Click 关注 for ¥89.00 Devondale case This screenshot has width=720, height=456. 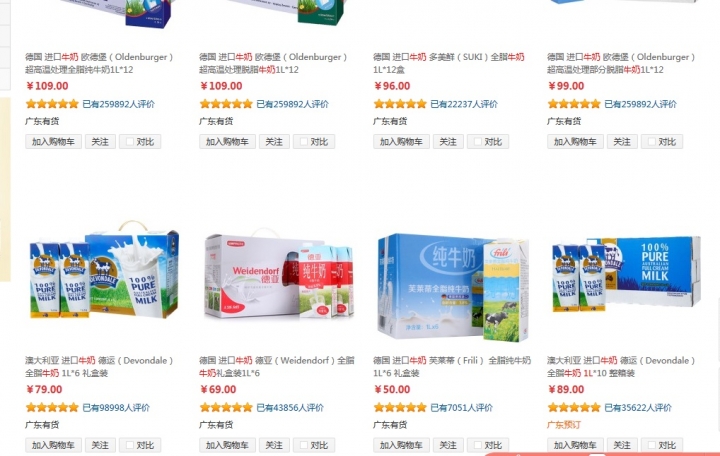[x=622, y=445]
